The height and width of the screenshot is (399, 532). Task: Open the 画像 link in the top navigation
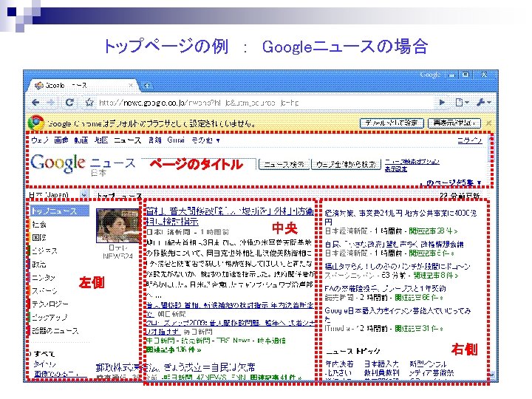61,140
